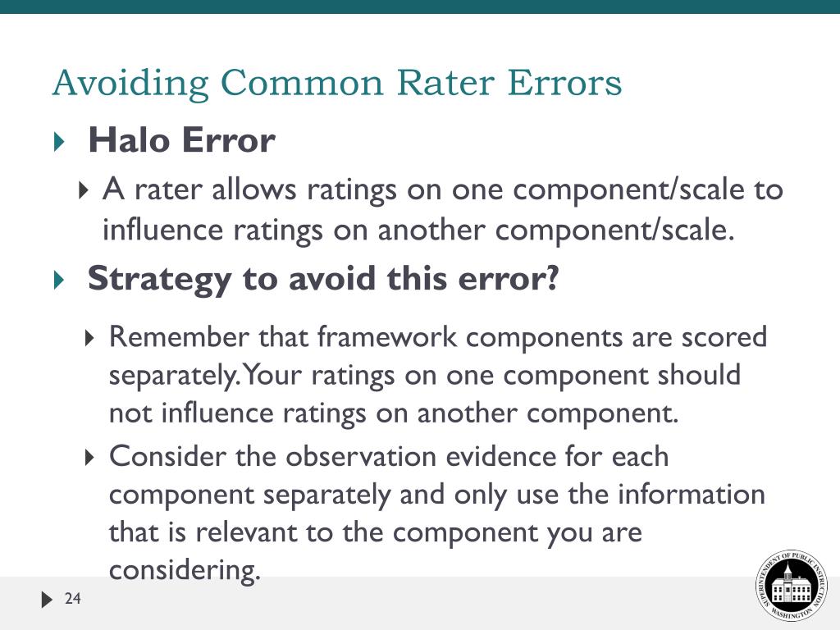This screenshot has height=630, width=840.
Task: Click the line "not influence ratings on another component."
Action: pyautogui.click(x=394, y=413)
